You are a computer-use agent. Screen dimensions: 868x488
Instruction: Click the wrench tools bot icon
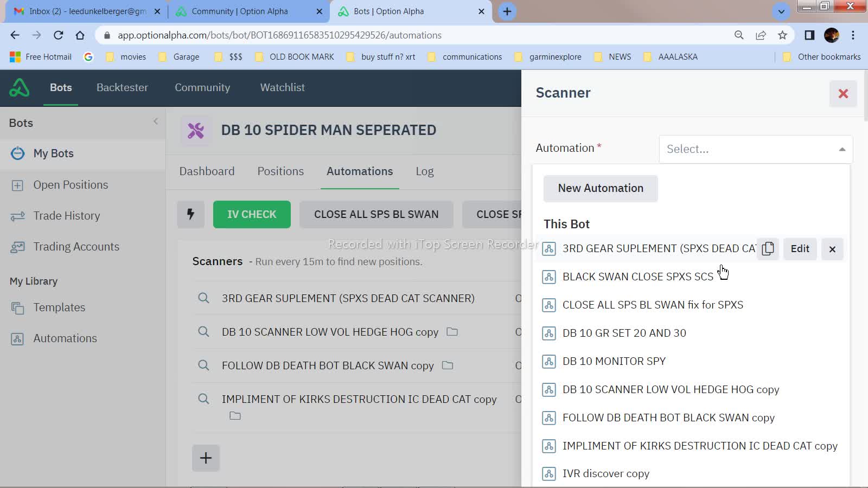[195, 131]
